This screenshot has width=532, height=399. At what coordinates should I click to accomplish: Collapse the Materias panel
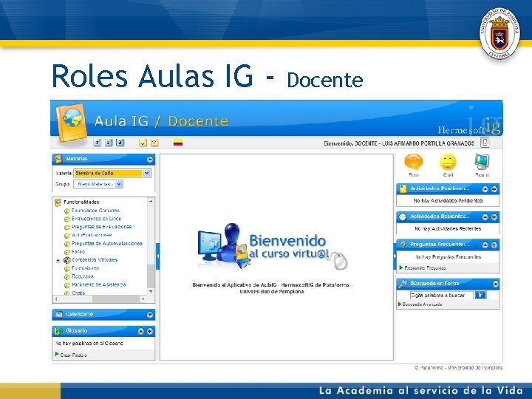point(149,159)
